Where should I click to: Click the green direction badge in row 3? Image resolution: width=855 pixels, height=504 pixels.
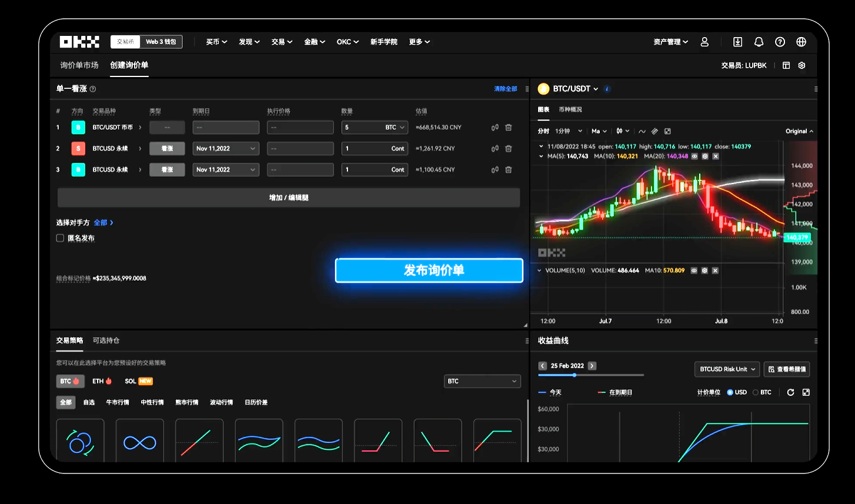[x=78, y=169]
